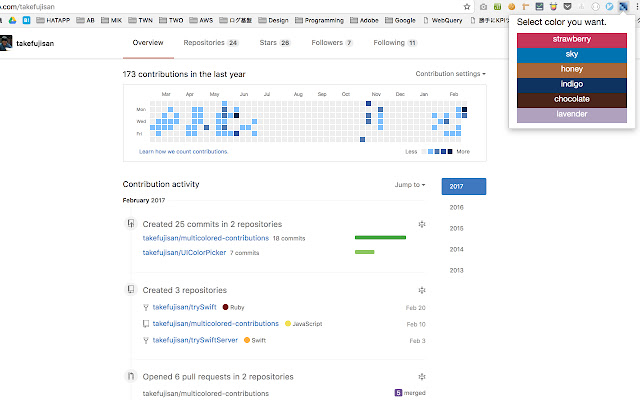Viewport: 640px width, 400px height.
Task: Open takefujisan/multicolored-contributions commits link
Action: point(206,238)
